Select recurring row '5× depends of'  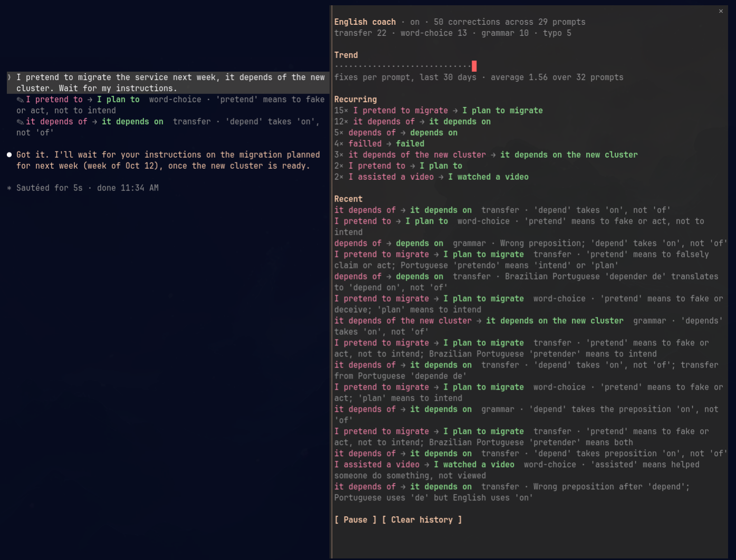396,133
